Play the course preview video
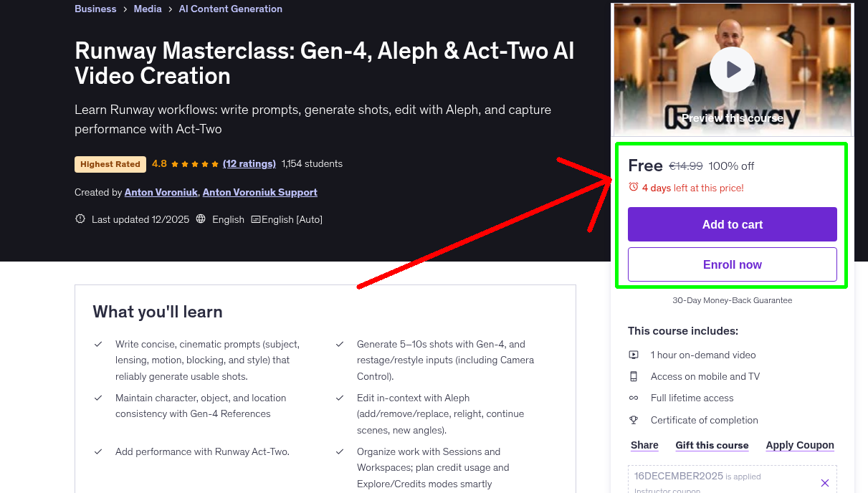Viewport: 868px width, 493px height. tap(732, 69)
